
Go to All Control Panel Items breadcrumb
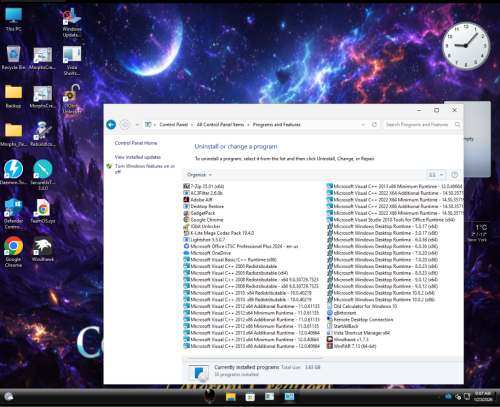click(x=220, y=125)
